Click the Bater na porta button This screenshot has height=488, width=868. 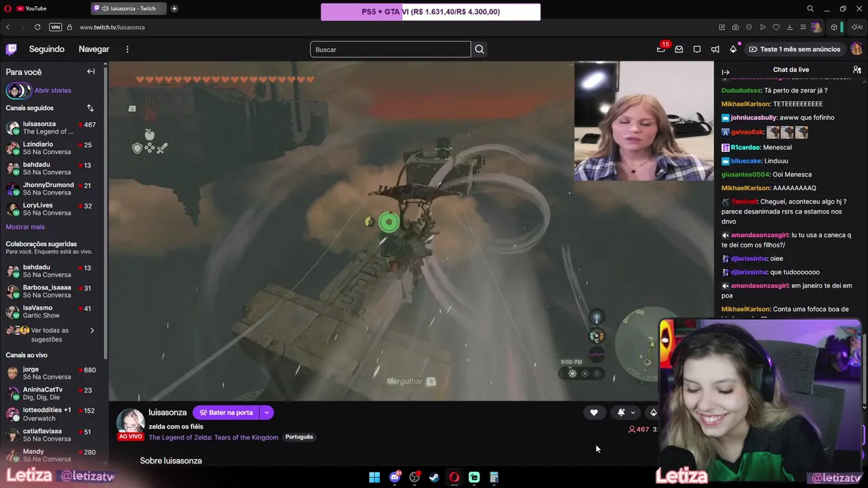point(226,412)
